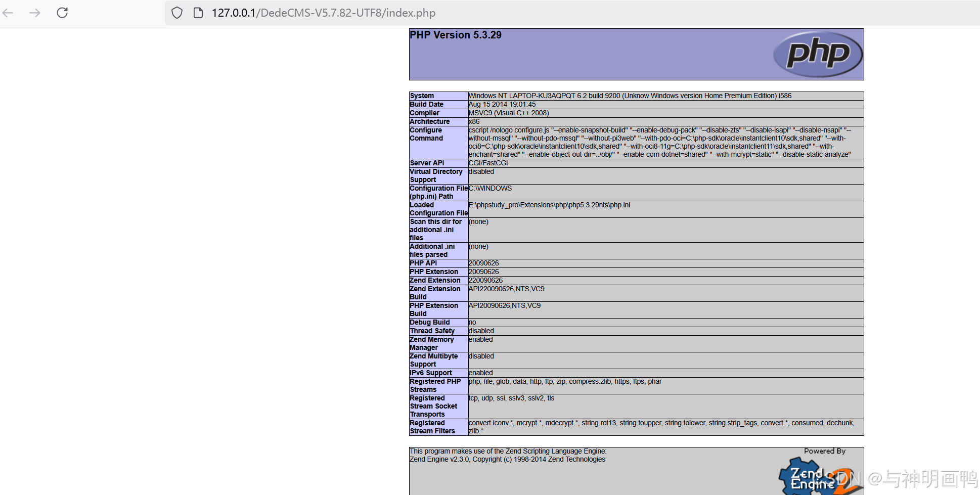This screenshot has height=495, width=980.
Task: Select the Virtual Directory Support label
Action: [x=436, y=175]
